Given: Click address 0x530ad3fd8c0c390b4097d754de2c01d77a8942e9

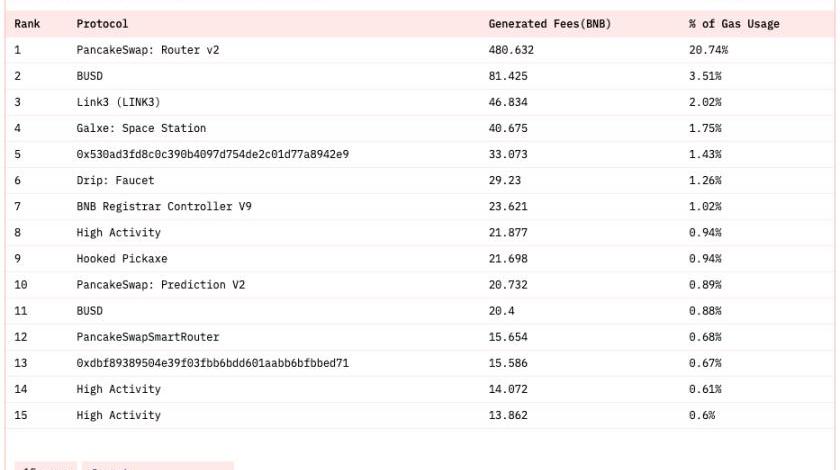Looking at the screenshot, I should point(212,154).
